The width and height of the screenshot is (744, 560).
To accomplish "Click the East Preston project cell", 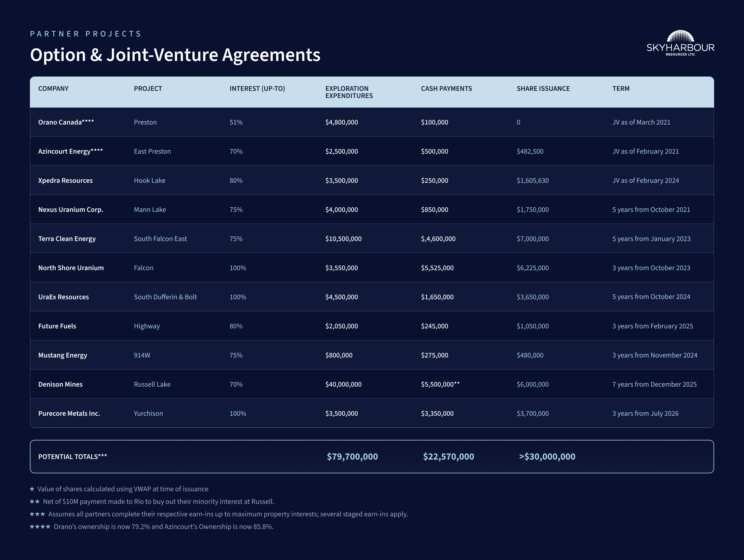I will (x=152, y=151).
